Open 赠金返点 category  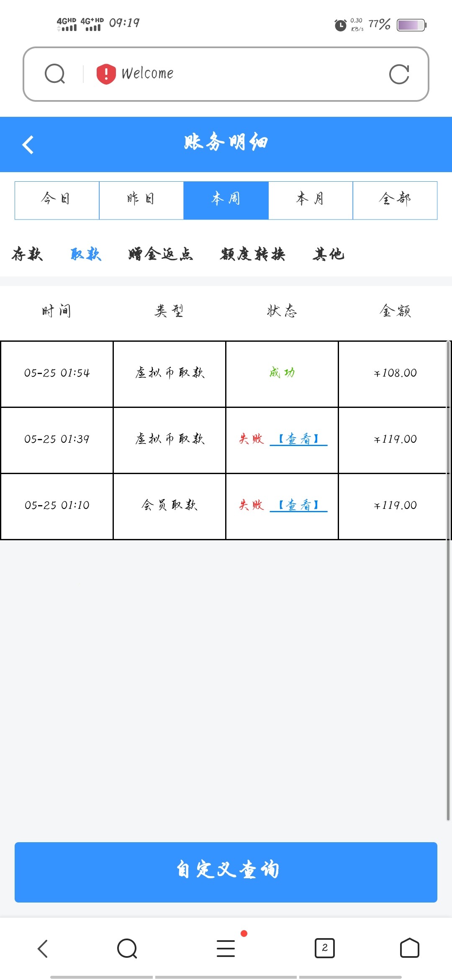coord(161,254)
